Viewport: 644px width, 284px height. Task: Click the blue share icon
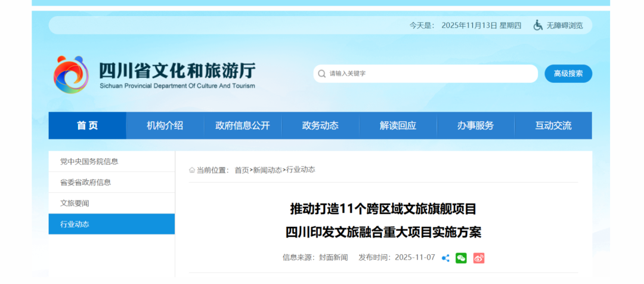[445, 258]
